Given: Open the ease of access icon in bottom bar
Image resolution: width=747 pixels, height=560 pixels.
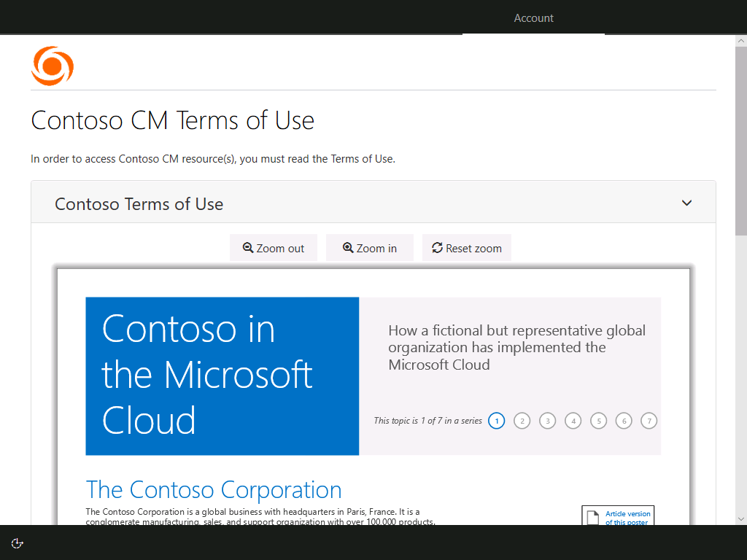Looking at the screenshot, I should click(x=18, y=542).
